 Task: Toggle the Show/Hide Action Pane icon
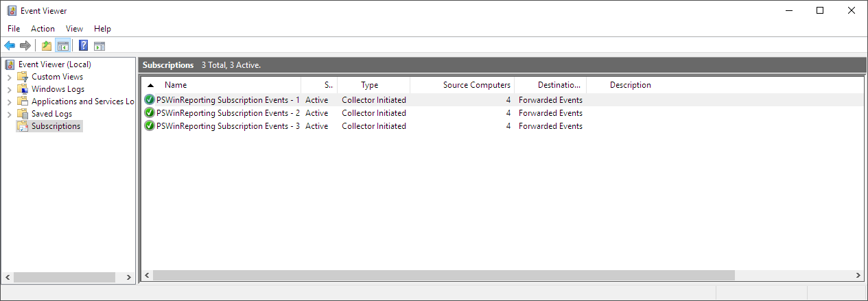click(x=99, y=46)
